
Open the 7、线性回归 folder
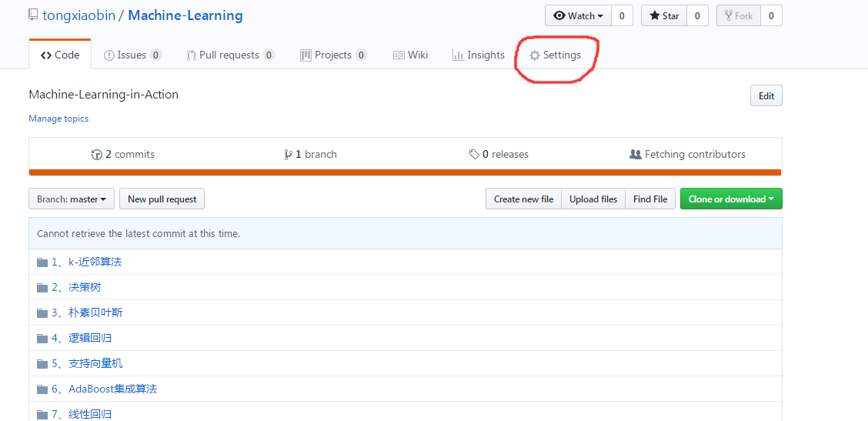coord(82,414)
